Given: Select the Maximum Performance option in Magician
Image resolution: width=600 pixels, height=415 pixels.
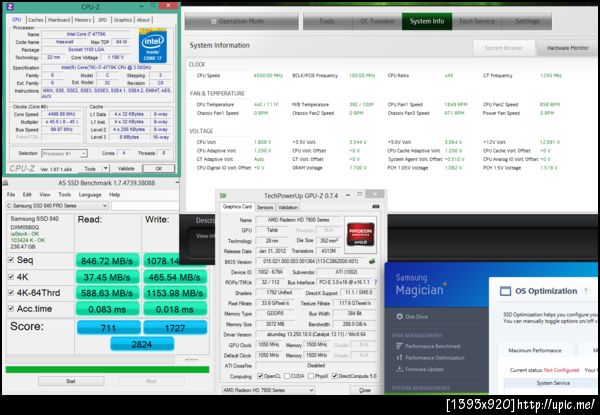Looking at the screenshot, I should (535, 350).
